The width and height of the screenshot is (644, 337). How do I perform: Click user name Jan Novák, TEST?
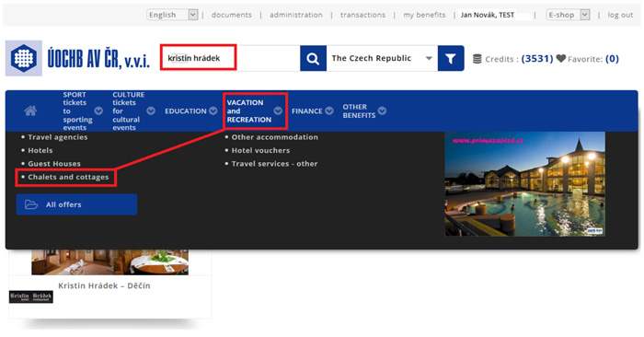tap(488, 15)
